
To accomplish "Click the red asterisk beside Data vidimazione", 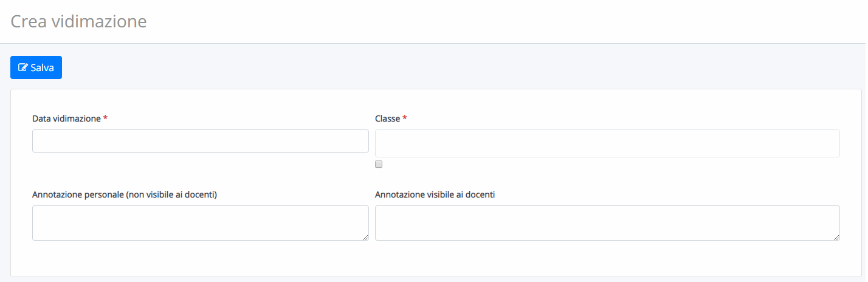I will (x=105, y=118).
